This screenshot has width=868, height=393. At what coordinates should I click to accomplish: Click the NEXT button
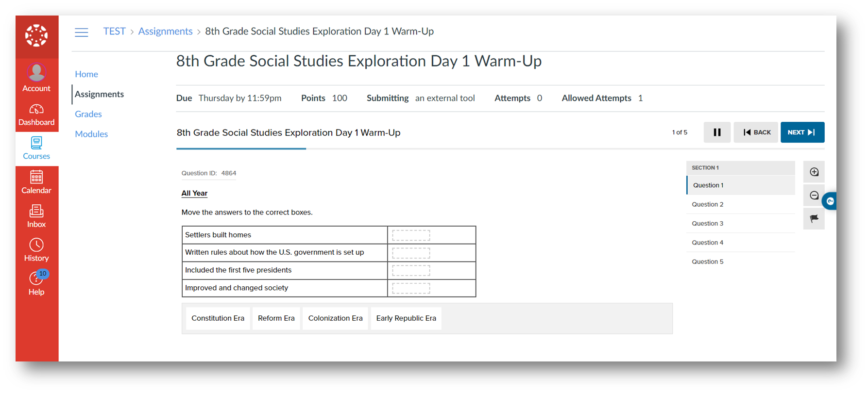pos(802,132)
